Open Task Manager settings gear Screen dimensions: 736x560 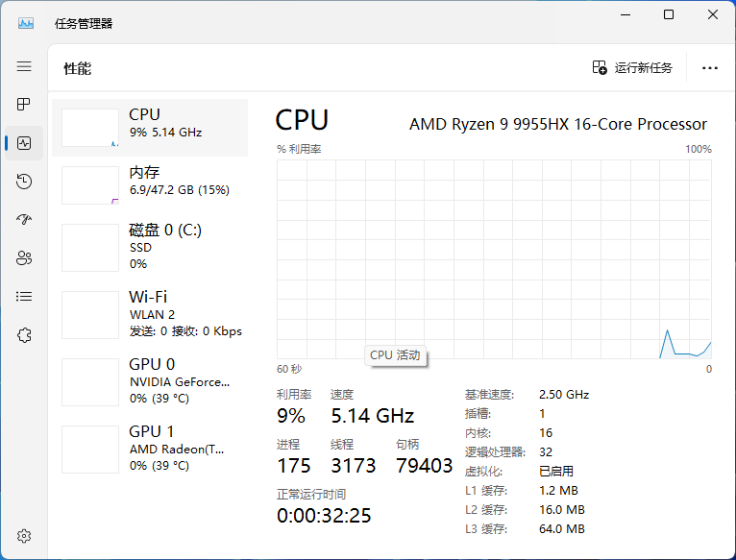pyautogui.click(x=24, y=535)
